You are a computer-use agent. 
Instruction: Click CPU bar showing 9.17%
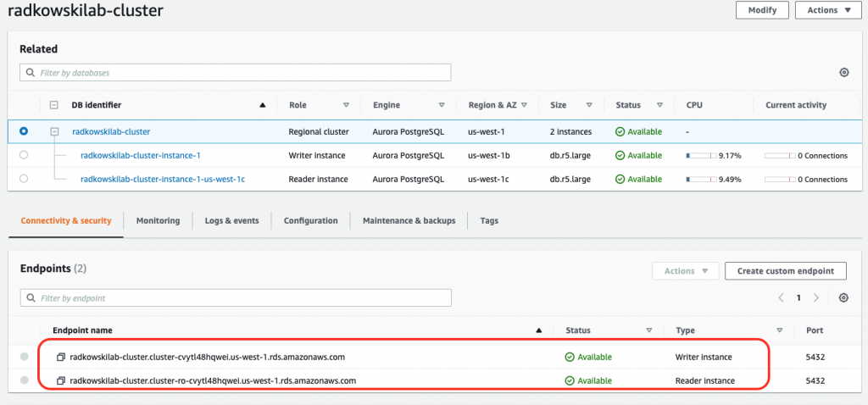click(x=701, y=156)
